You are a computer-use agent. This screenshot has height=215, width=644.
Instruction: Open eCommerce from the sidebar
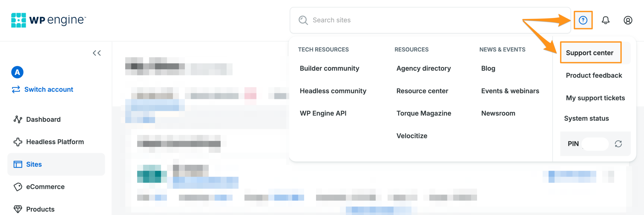[45, 187]
